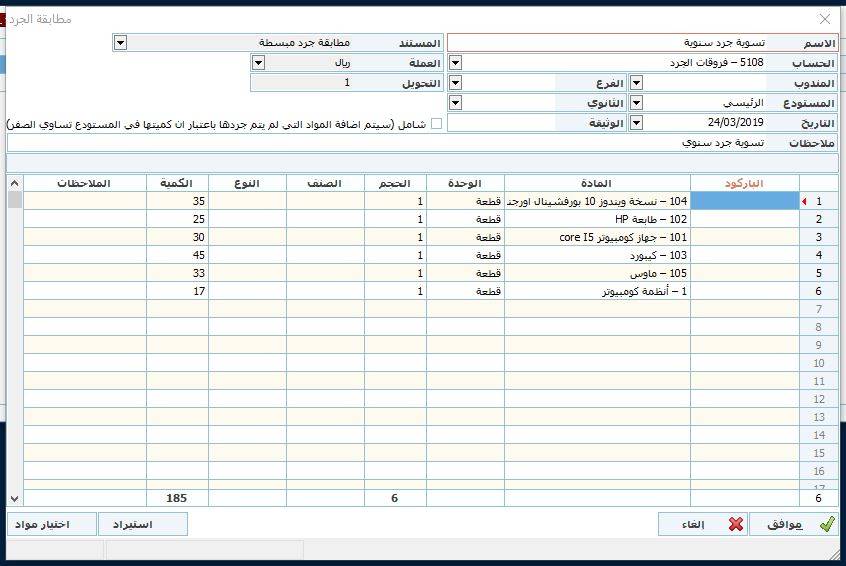
Task: Click the الملاحظات column header
Action: [x=85, y=183]
